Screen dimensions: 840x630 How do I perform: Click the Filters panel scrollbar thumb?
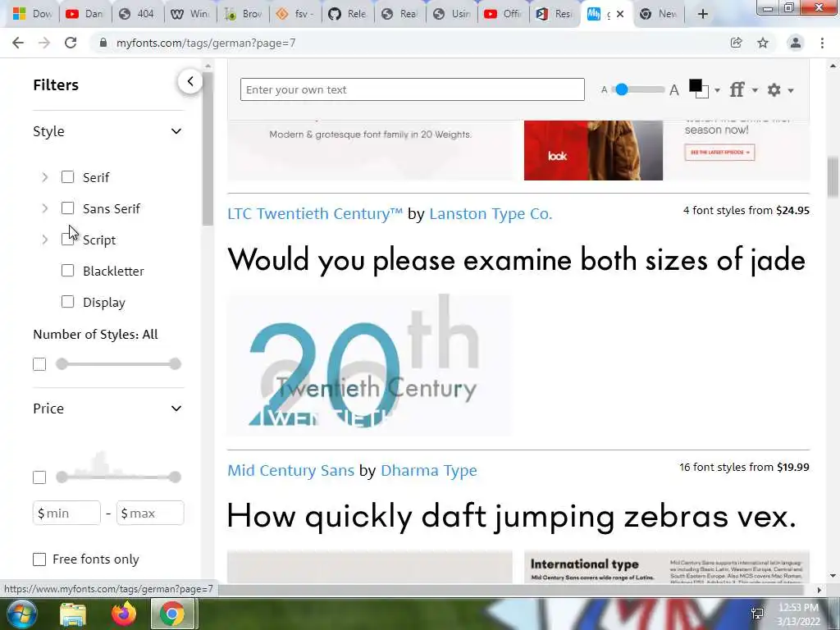click(x=208, y=149)
